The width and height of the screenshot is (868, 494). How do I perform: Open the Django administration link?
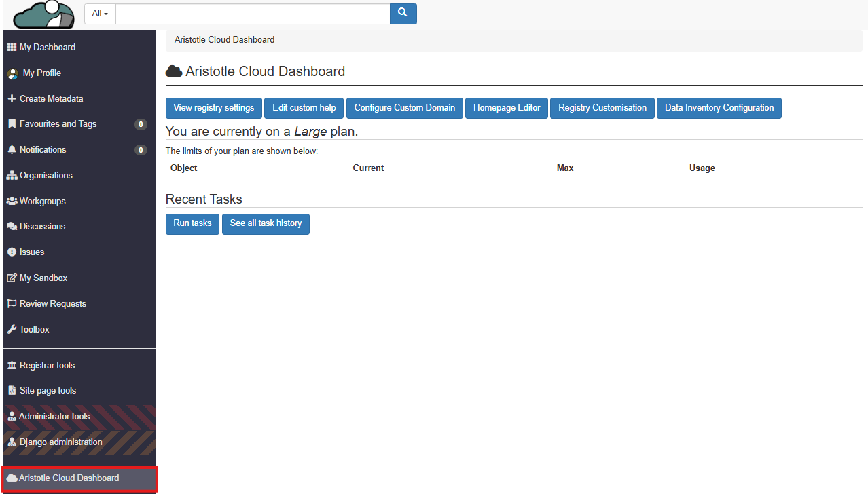60,442
